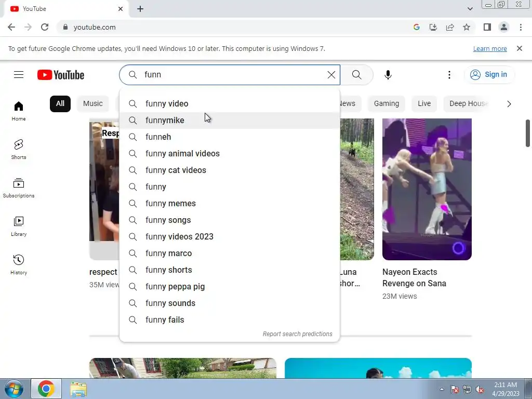Dismiss the Chrome update infobar

pyautogui.click(x=519, y=48)
